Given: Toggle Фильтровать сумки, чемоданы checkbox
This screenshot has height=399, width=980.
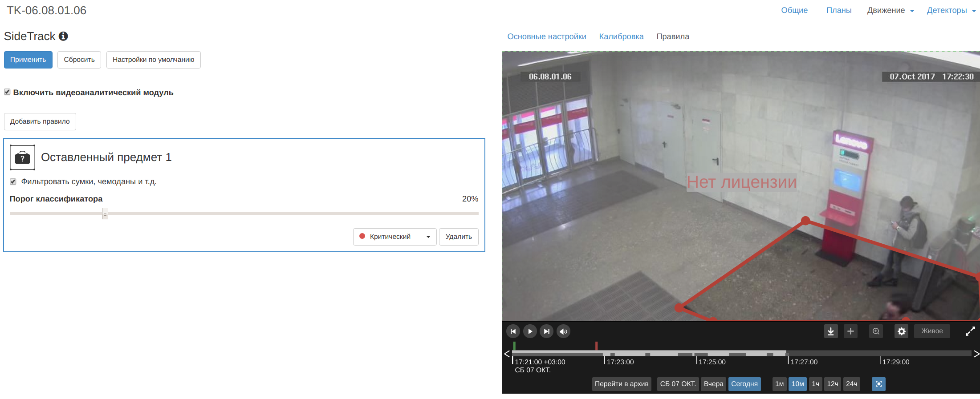Looking at the screenshot, I should (x=13, y=181).
